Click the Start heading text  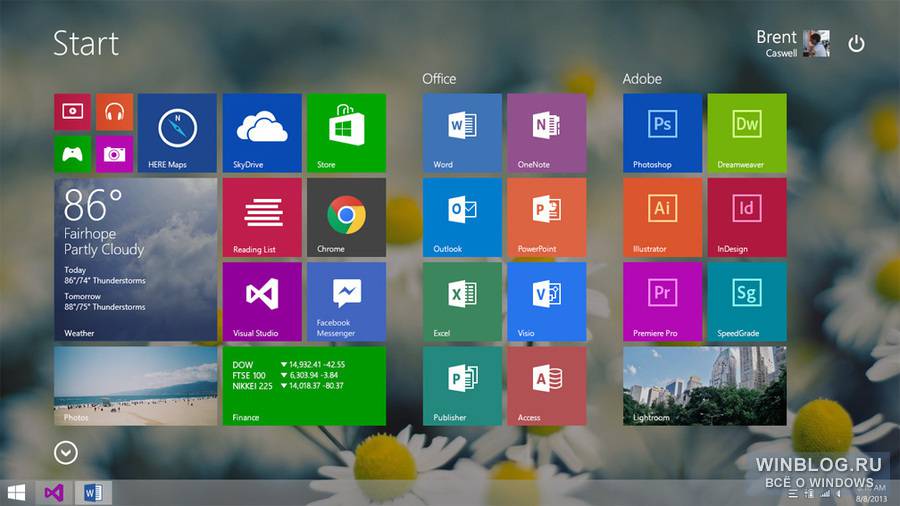[x=86, y=44]
